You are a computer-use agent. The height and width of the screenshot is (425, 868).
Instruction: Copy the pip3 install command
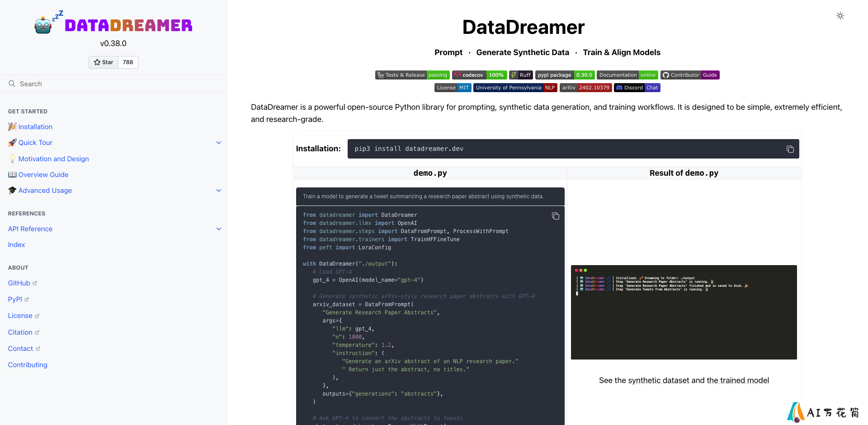point(790,149)
